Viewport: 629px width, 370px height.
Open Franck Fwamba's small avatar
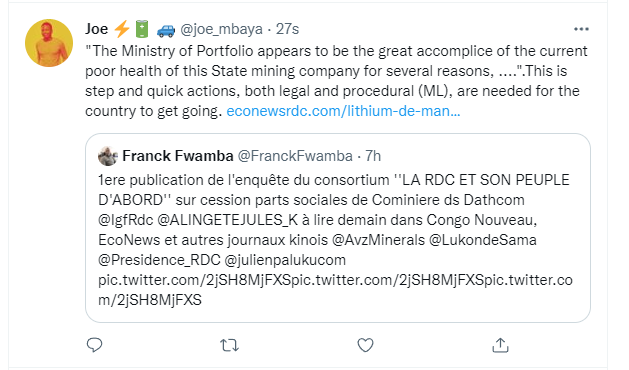(x=108, y=156)
